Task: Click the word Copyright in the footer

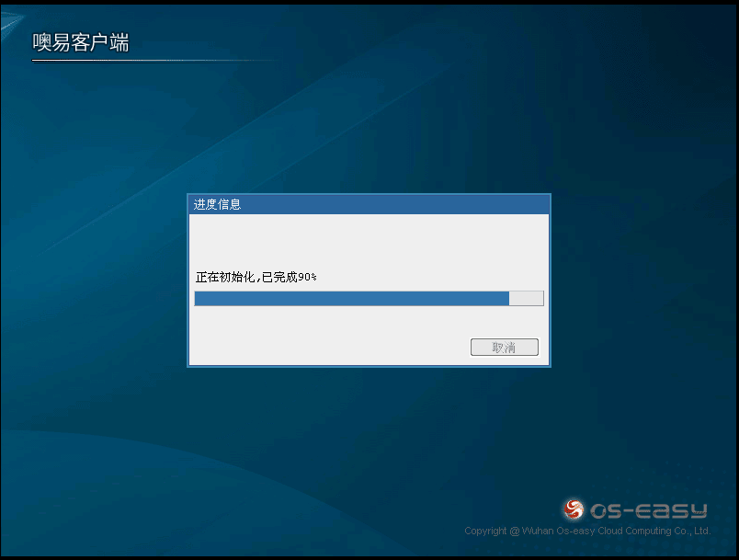Action: tap(485, 531)
